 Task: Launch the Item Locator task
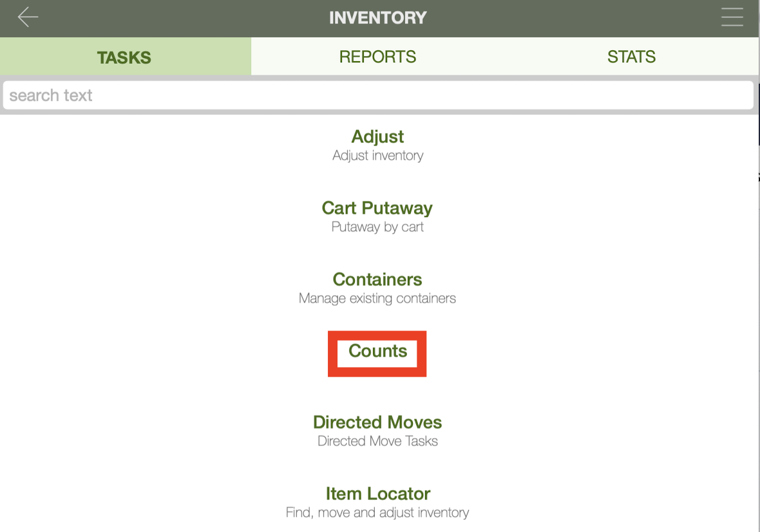pos(377,494)
